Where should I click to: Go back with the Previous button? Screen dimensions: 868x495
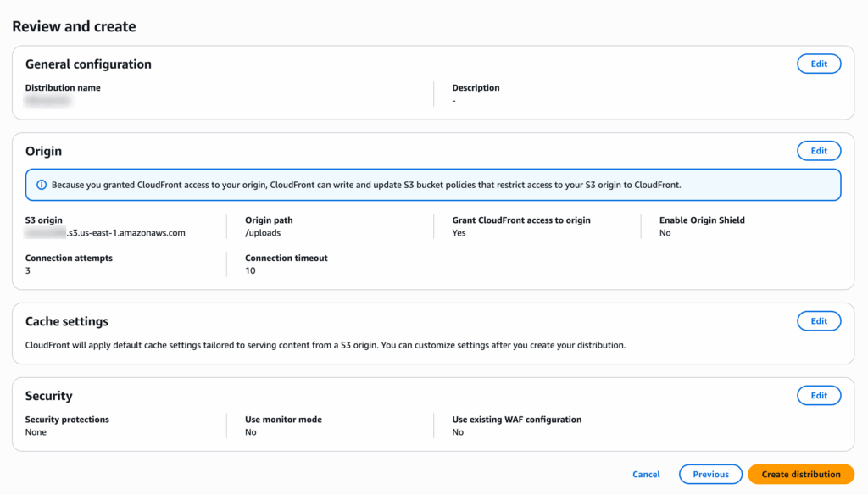[x=711, y=474]
